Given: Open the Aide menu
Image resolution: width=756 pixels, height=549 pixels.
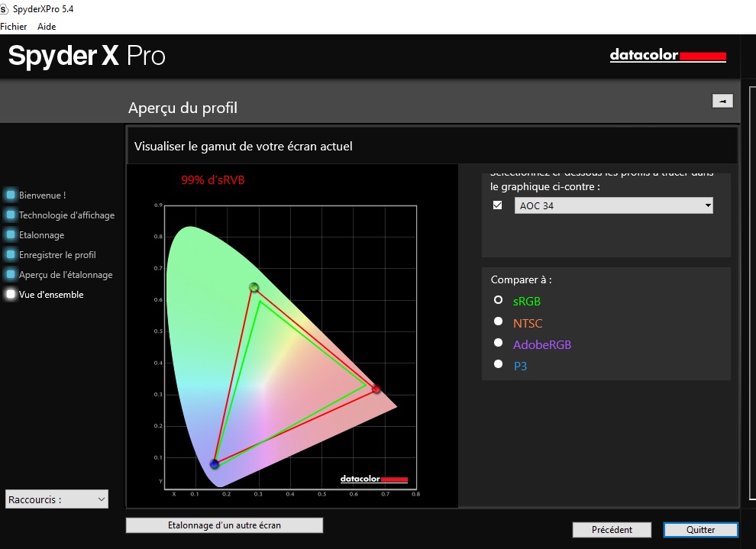Looking at the screenshot, I should coord(47,26).
